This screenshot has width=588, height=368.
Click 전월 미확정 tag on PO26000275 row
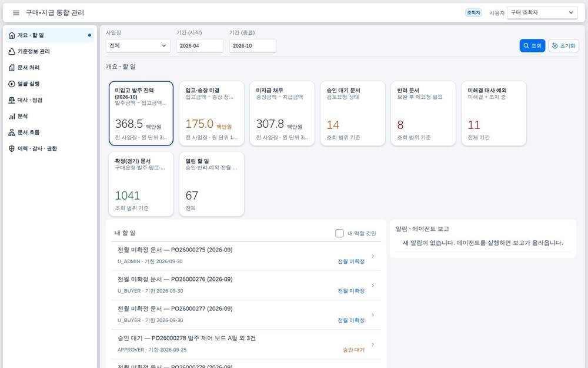pyautogui.click(x=351, y=261)
